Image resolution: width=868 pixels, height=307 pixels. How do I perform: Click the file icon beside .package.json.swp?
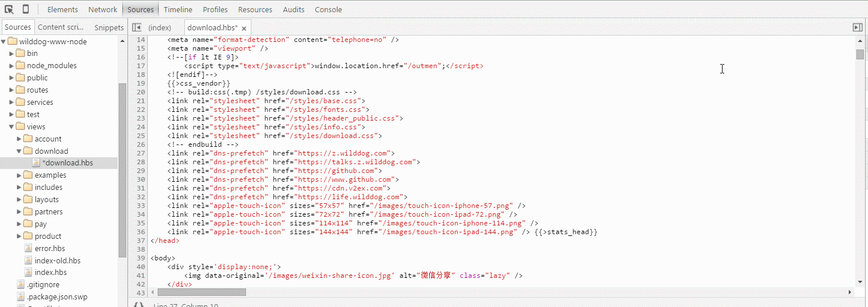(21, 297)
